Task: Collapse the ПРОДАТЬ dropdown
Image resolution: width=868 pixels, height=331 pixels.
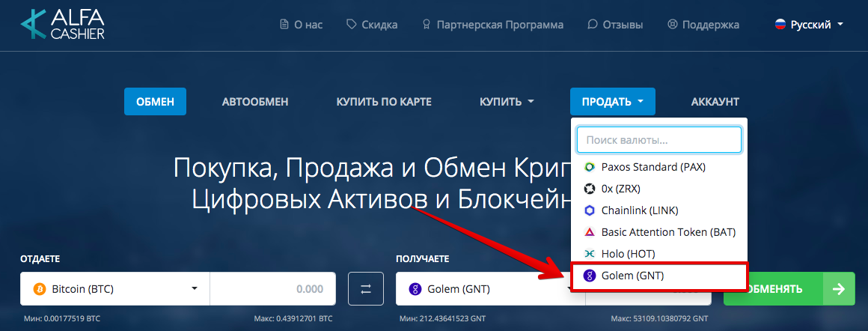Action: pos(612,102)
